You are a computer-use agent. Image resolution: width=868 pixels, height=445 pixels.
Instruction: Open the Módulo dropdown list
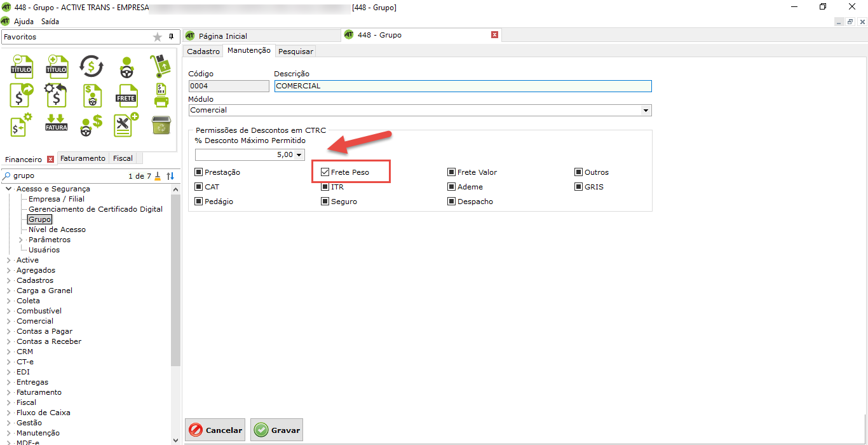point(646,111)
